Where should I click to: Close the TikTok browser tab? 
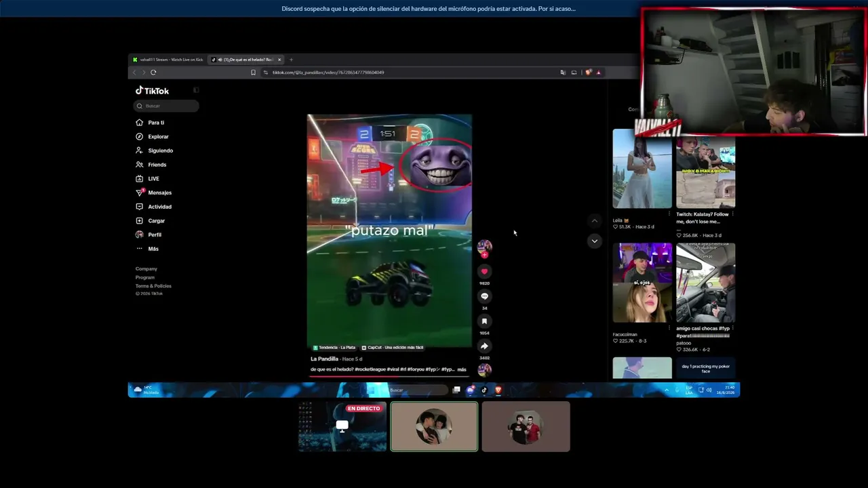click(279, 60)
